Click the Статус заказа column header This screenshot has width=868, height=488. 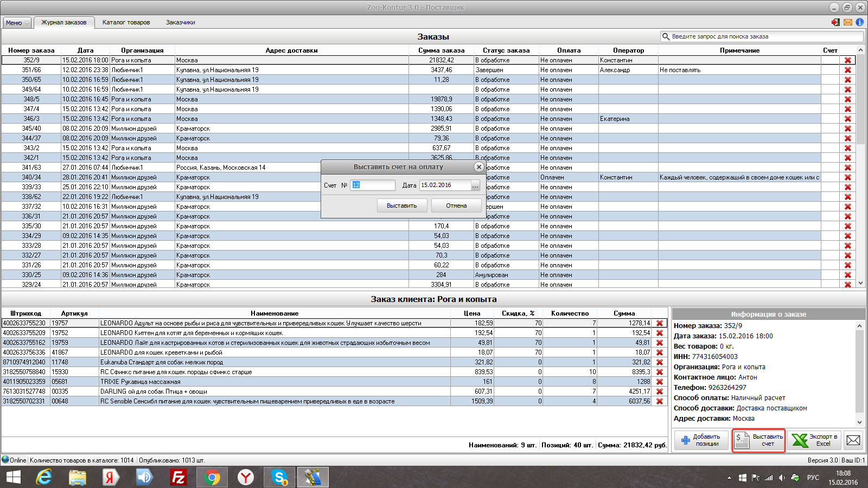(506, 50)
